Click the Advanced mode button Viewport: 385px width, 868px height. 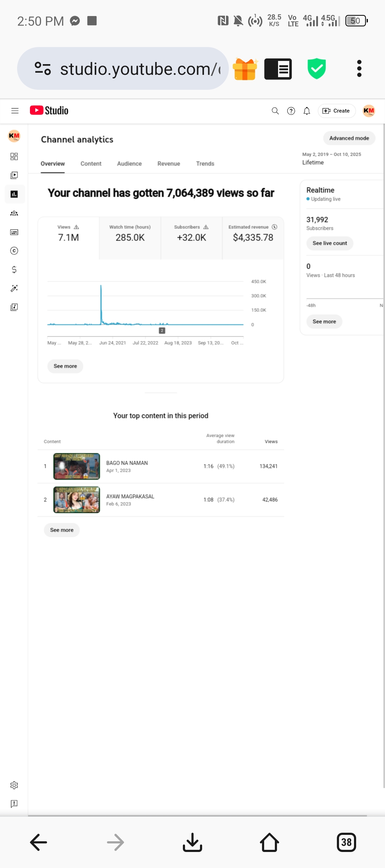(349, 138)
